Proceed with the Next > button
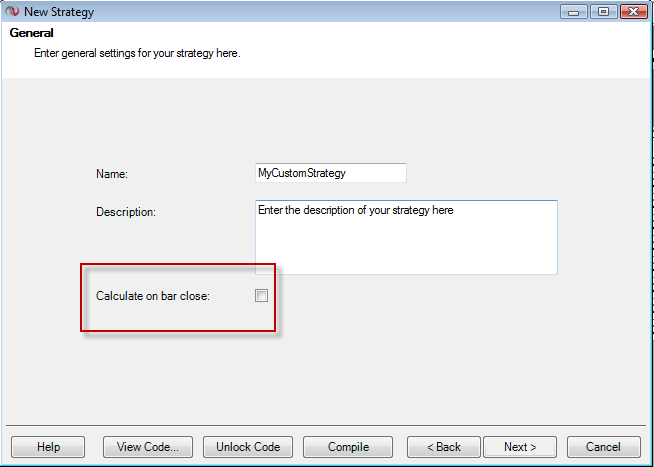Viewport: 654px width, 467px height. tap(520, 447)
